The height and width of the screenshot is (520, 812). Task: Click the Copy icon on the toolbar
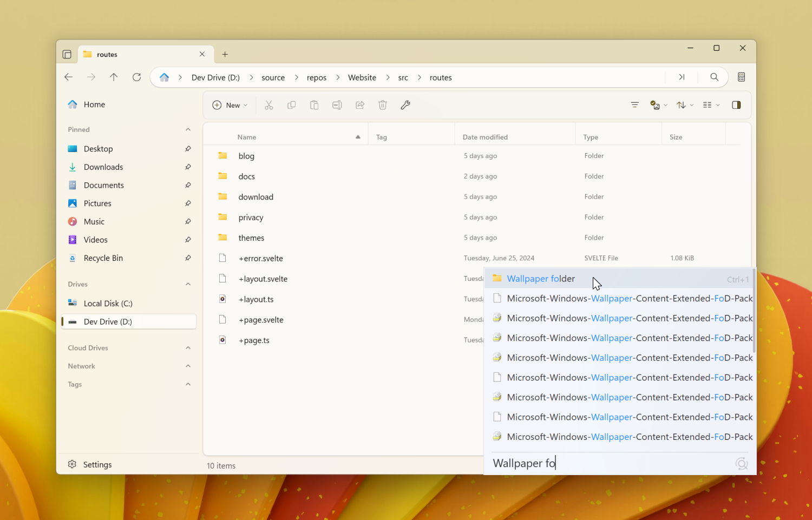292,105
